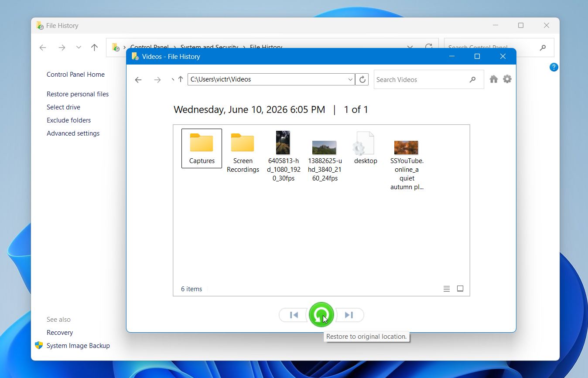
Task: Click the Wednesday, June 10, 2026 date heading
Action: coord(249,110)
